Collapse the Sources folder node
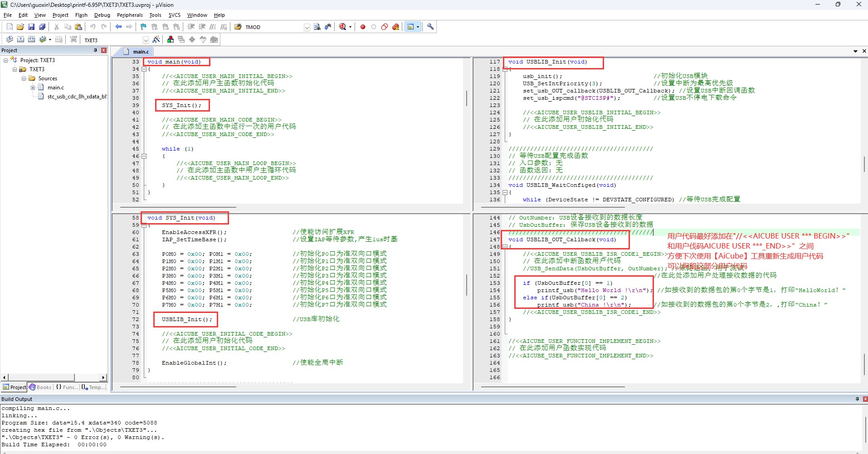Viewport: 868px width, 454px height. (x=24, y=78)
